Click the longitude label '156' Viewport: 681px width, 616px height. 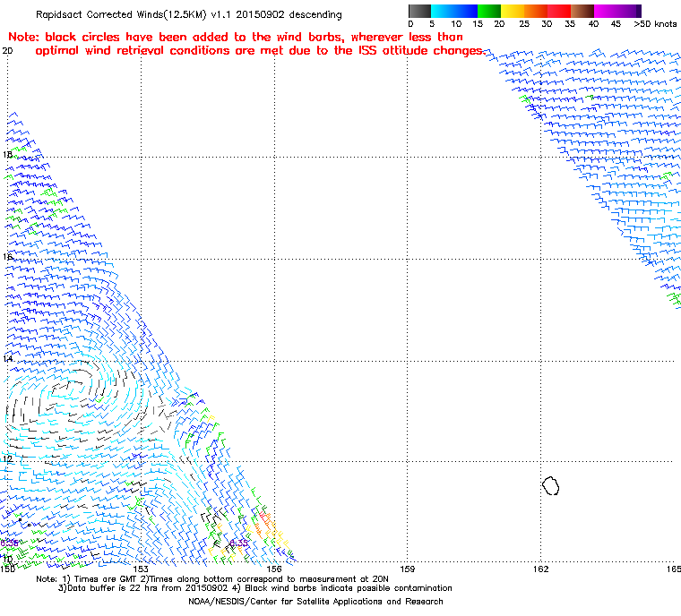[x=274, y=569]
